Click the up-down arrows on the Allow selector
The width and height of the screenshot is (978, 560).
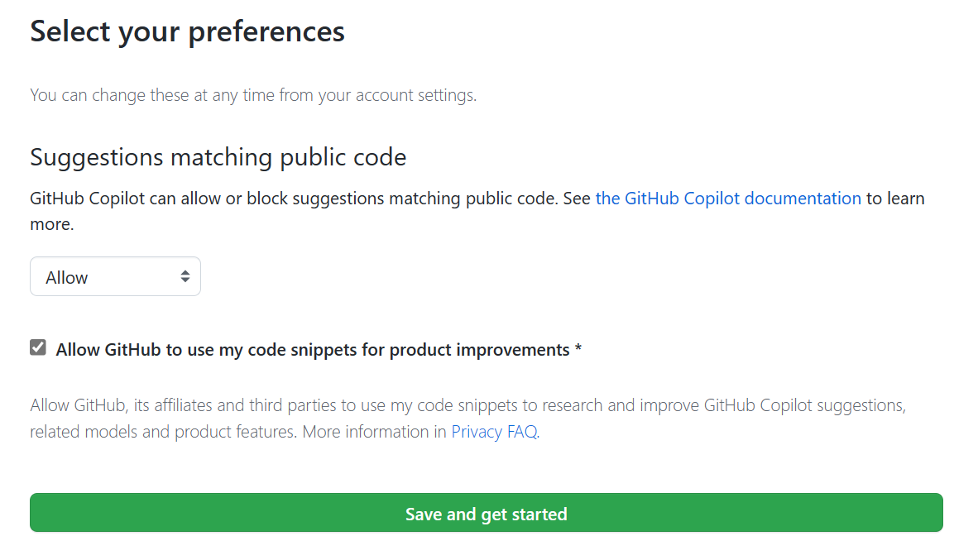pyautogui.click(x=185, y=277)
